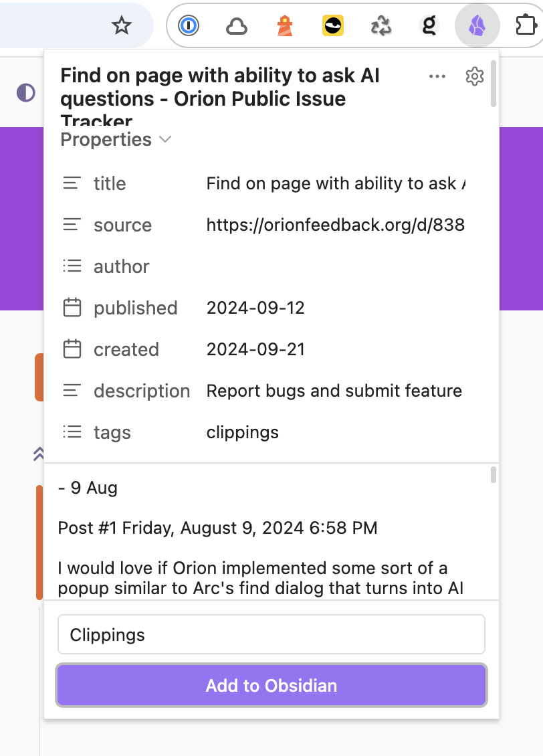Click the tags value clippings
Viewport: 543px width, 756px height.
pos(242,432)
